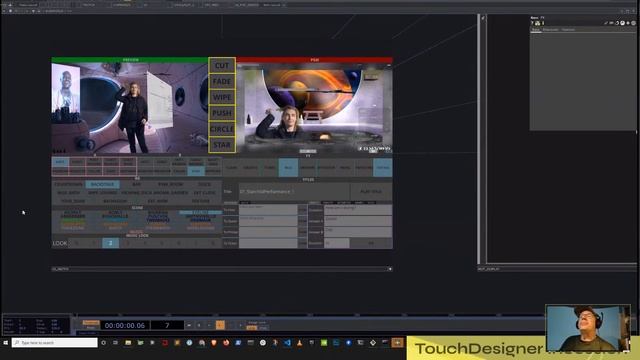
Task: Open the Windows Start menu
Action: 6,343
